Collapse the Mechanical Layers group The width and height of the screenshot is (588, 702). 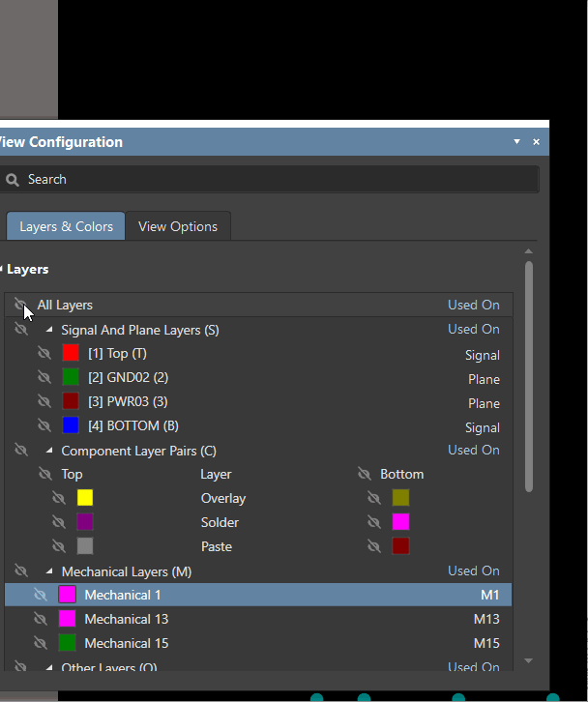[x=49, y=571]
